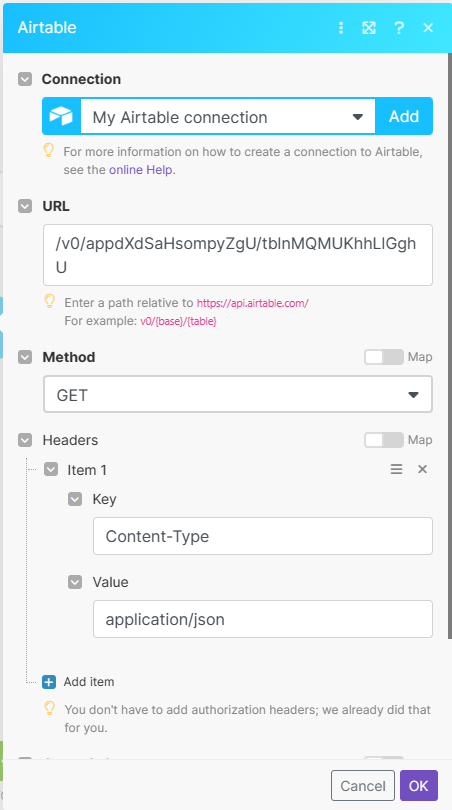
Task: Click the Airtable box logo icon
Action: click(61, 116)
